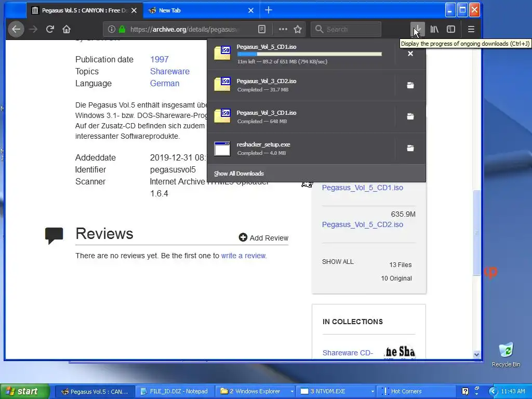Toggle reader view icon in address bar

click(x=262, y=29)
